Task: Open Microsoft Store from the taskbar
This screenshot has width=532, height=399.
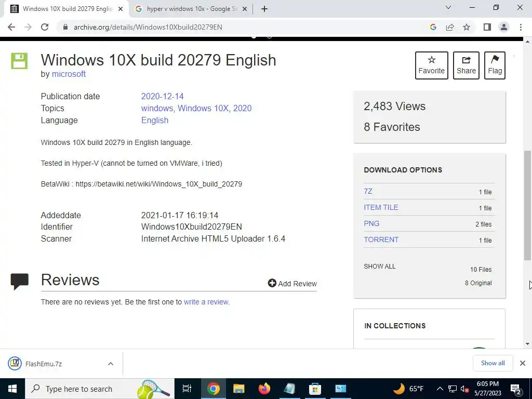Action: point(315,389)
